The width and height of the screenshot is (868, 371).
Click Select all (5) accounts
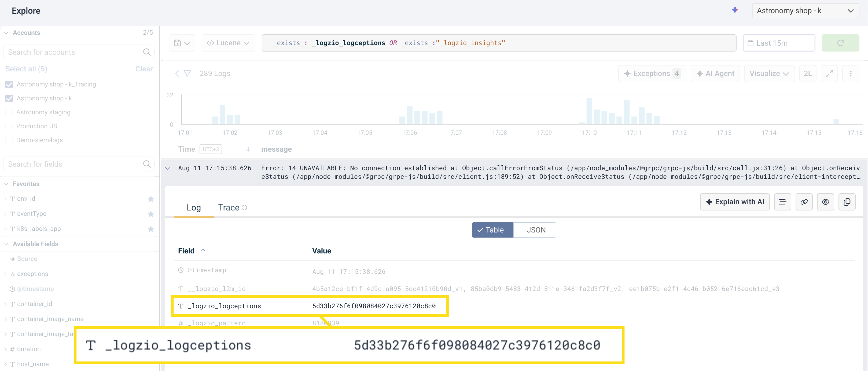[x=26, y=69]
